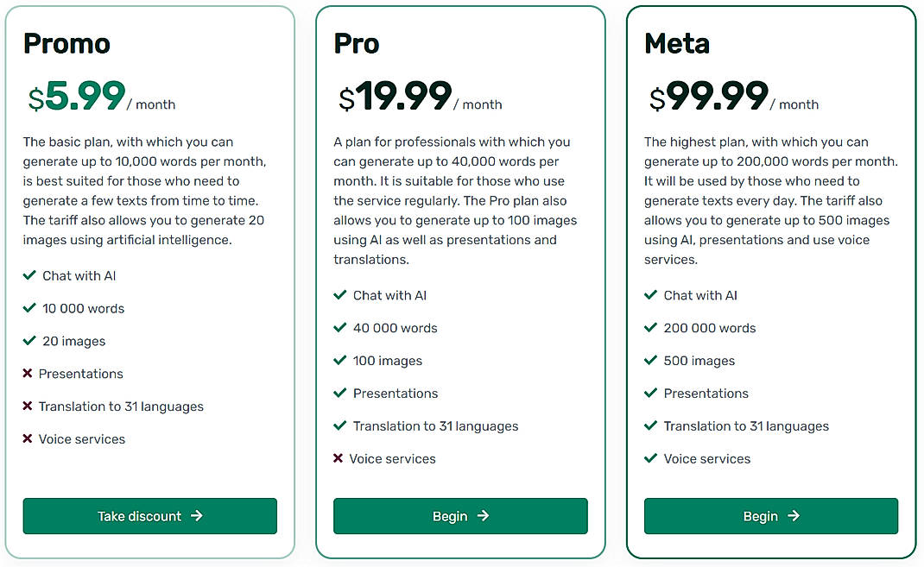924x567 pixels.
Task: Click the checkmark beside 100 images in Pro
Action: pyautogui.click(x=339, y=360)
